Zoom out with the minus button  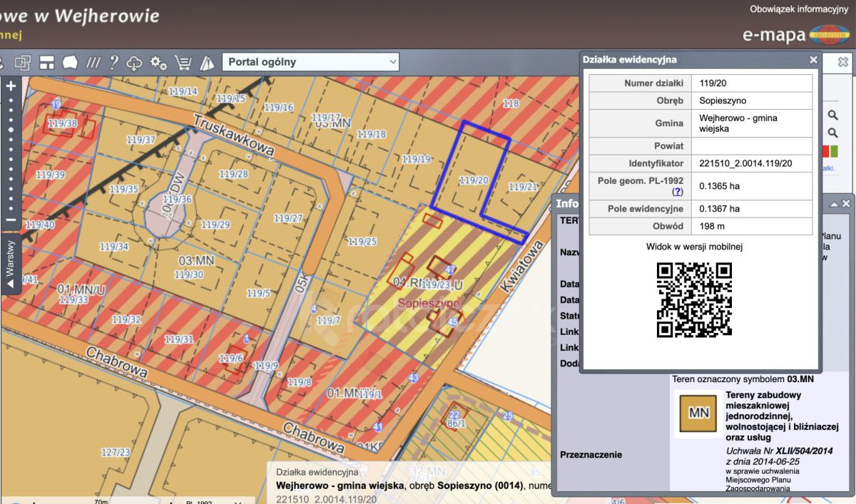(x=11, y=220)
